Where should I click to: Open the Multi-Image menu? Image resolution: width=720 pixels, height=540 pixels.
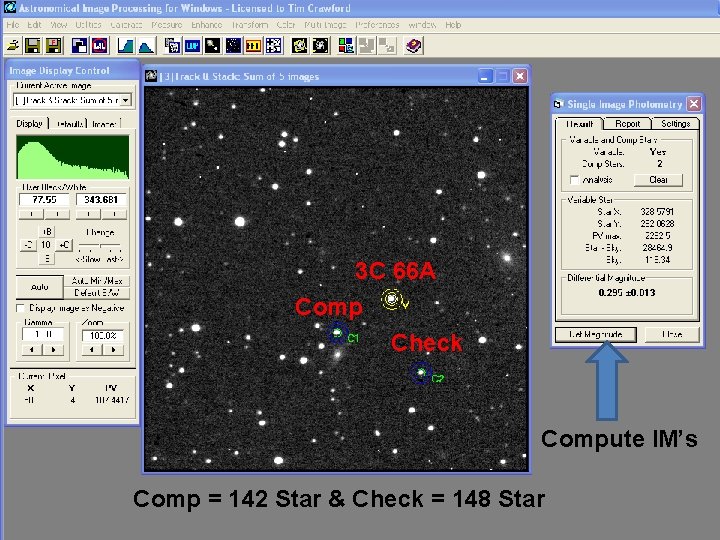coord(325,25)
